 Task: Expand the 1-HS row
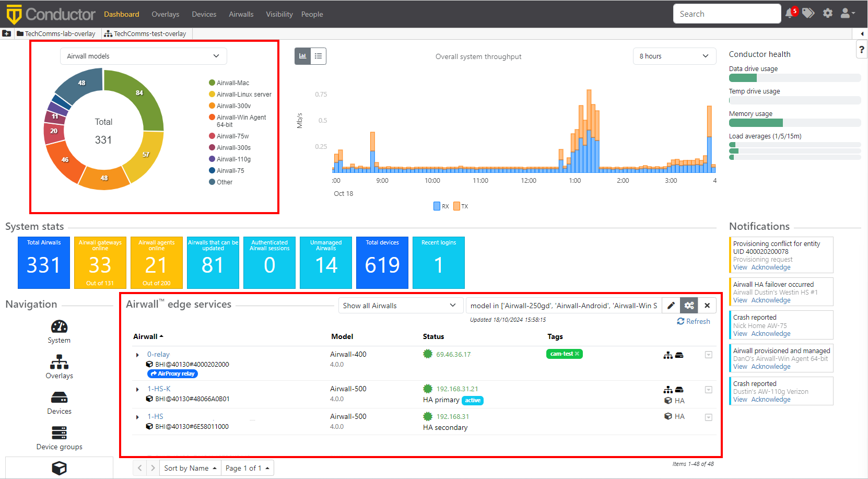[x=137, y=417]
